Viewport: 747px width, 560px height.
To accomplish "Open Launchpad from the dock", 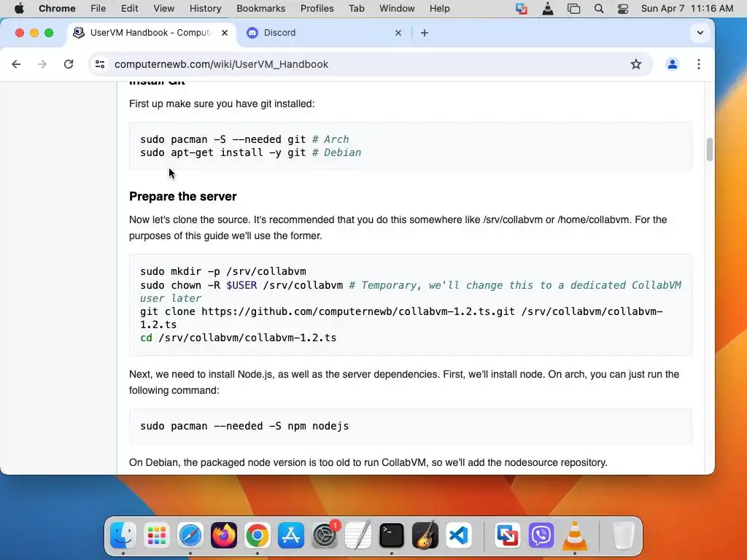I will 157,535.
